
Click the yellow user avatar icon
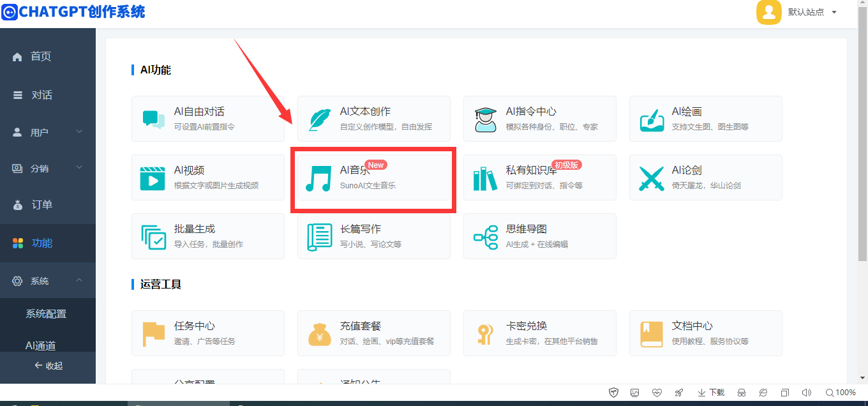point(769,12)
